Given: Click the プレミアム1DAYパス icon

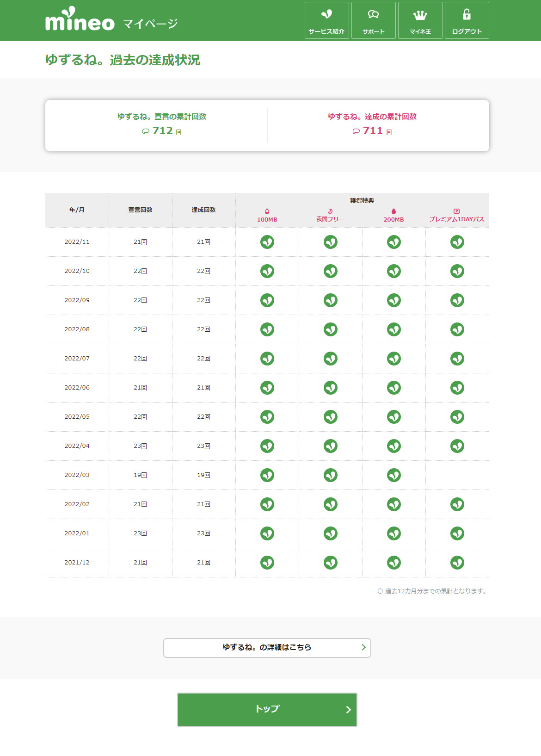Looking at the screenshot, I should tap(456, 211).
